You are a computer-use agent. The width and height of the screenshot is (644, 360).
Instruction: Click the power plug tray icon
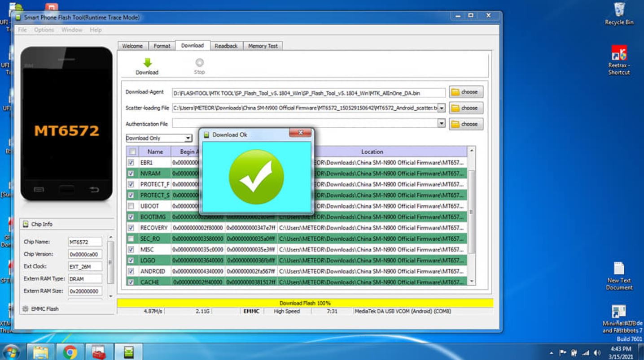574,352
